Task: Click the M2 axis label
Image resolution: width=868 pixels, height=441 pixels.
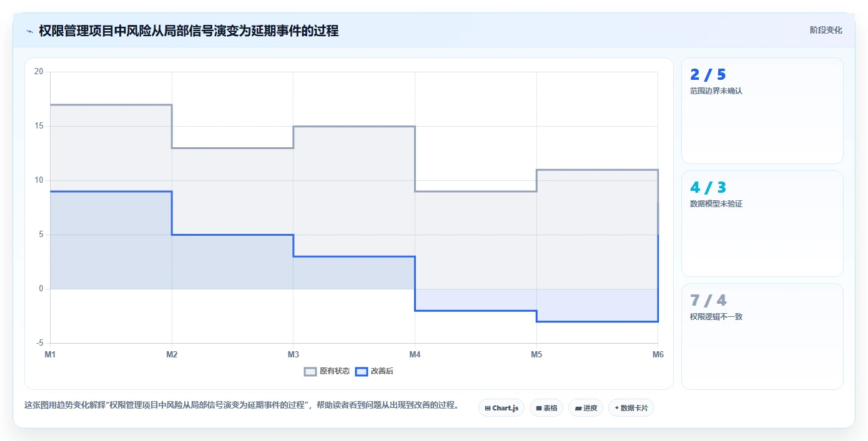Action: (x=172, y=354)
